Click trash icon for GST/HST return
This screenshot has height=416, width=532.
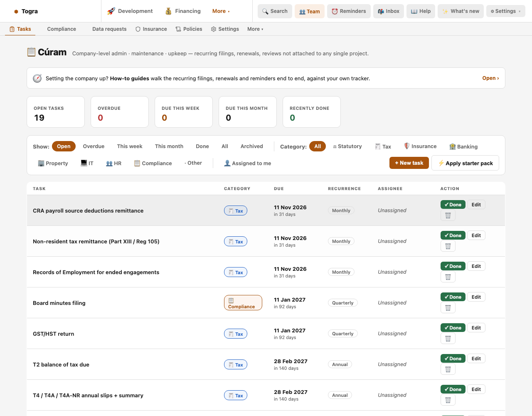[x=448, y=339]
